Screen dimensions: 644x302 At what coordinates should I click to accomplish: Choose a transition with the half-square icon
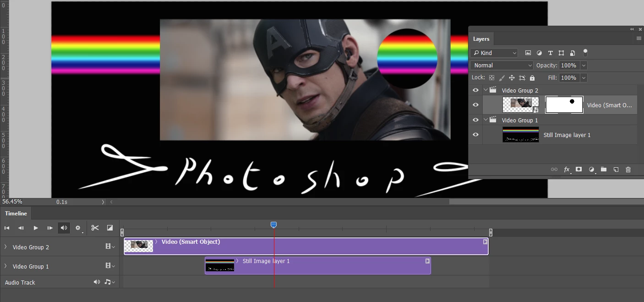pos(110,228)
